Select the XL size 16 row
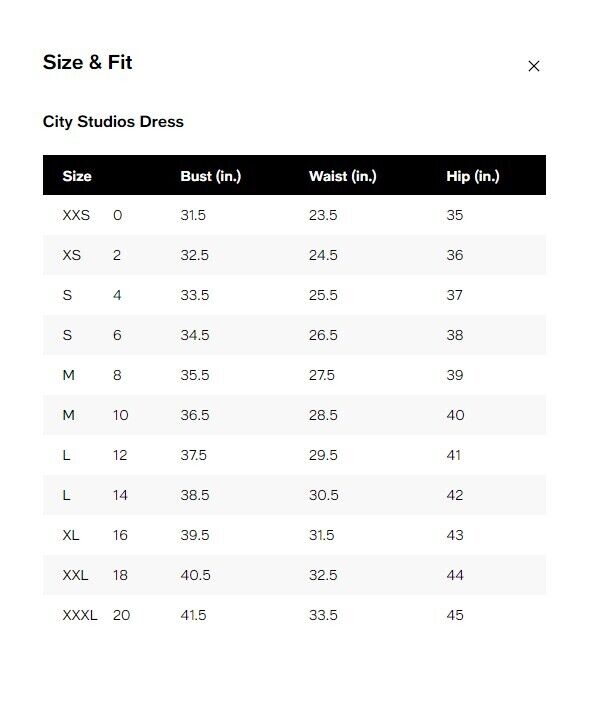The image size is (591, 717). point(294,535)
